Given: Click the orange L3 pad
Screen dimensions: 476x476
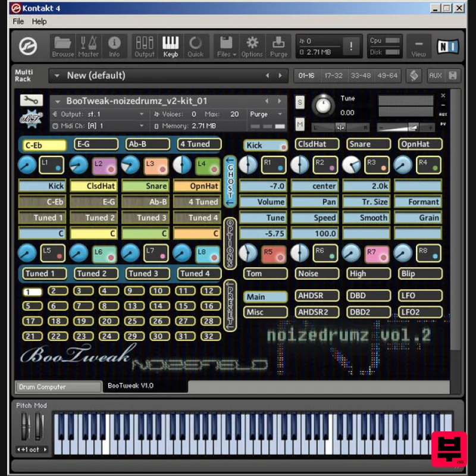Looking at the screenshot, I should 156,166.
